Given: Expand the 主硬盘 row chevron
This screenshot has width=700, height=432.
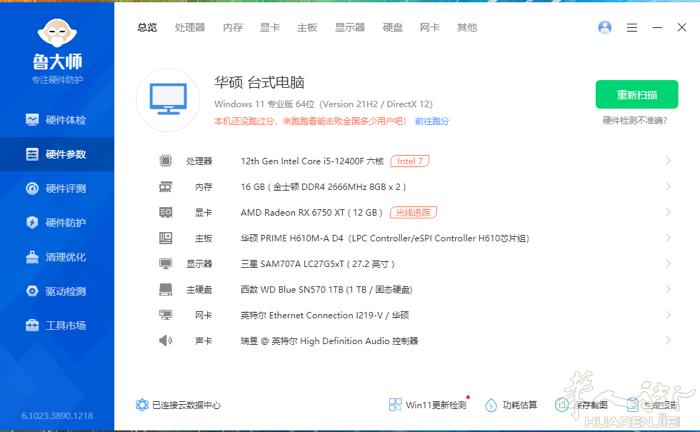Looking at the screenshot, I should coord(668,289).
